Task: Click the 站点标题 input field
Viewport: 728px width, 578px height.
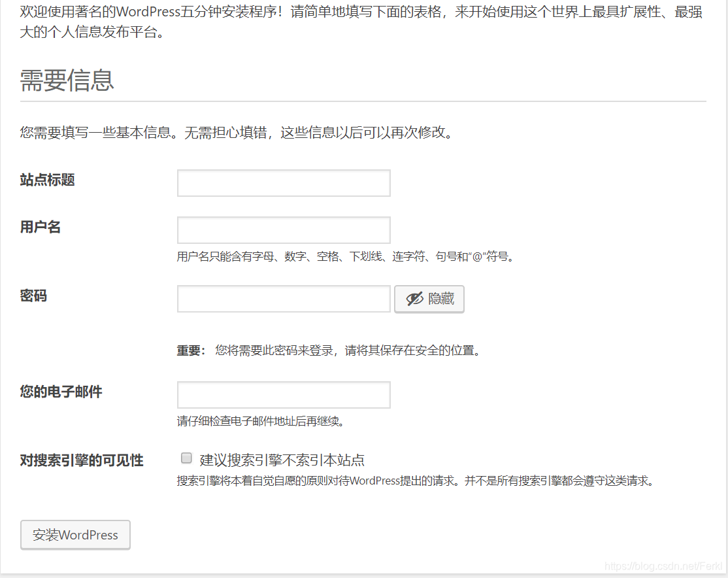Action: click(284, 183)
